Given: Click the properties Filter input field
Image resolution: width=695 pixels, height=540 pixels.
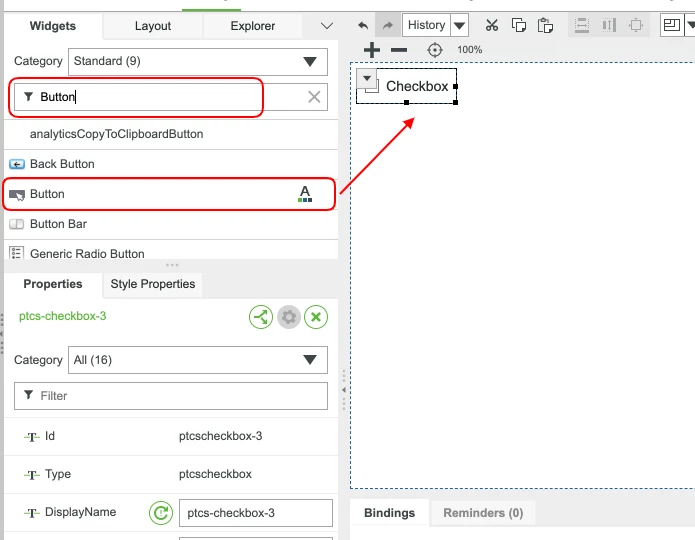Looking at the screenshot, I should tap(171, 396).
